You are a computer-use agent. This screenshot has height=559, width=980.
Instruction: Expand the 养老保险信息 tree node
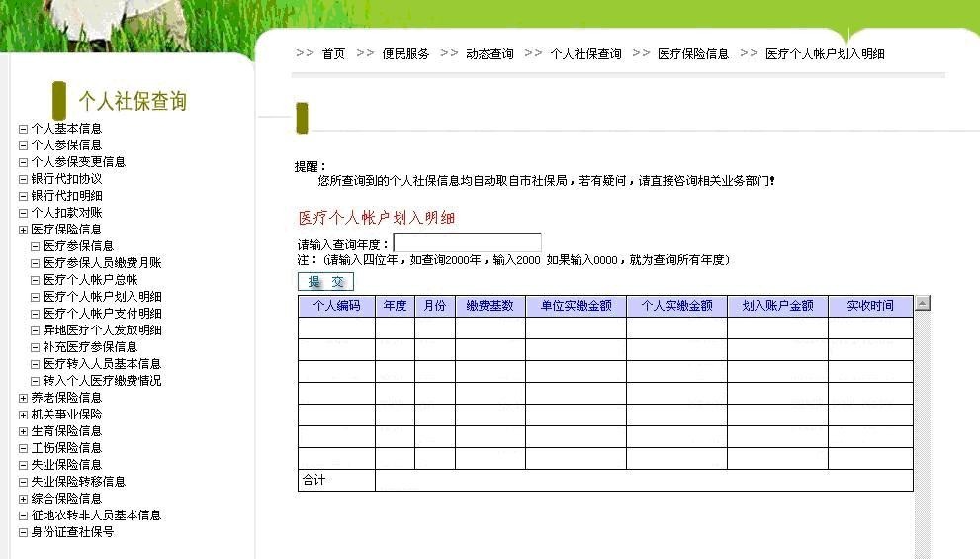(x=24, y=398)
